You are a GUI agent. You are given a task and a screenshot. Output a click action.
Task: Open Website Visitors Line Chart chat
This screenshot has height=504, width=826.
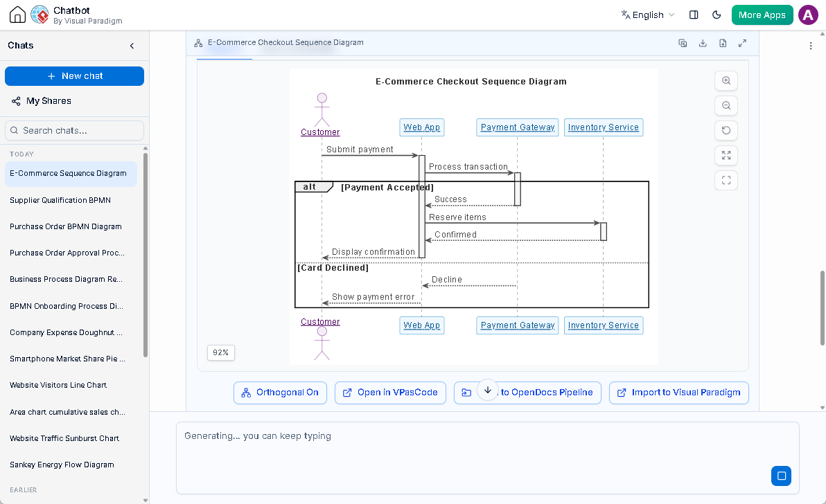[x=71, y=384]
